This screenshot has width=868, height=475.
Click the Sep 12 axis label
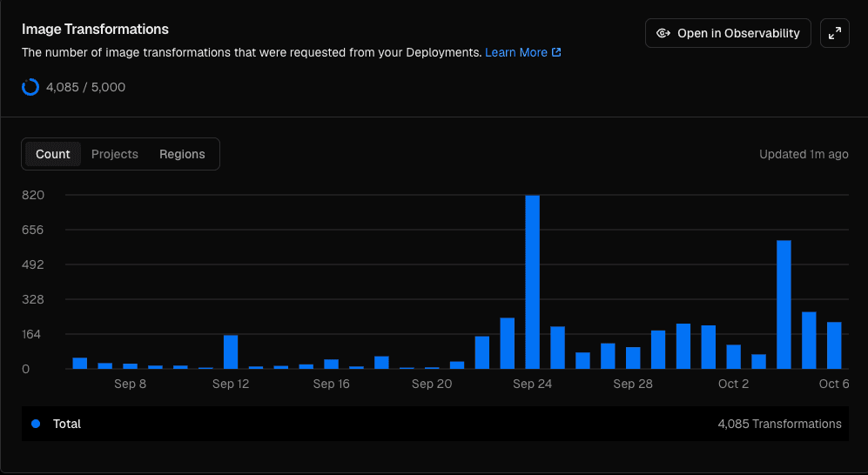(231, 384)
